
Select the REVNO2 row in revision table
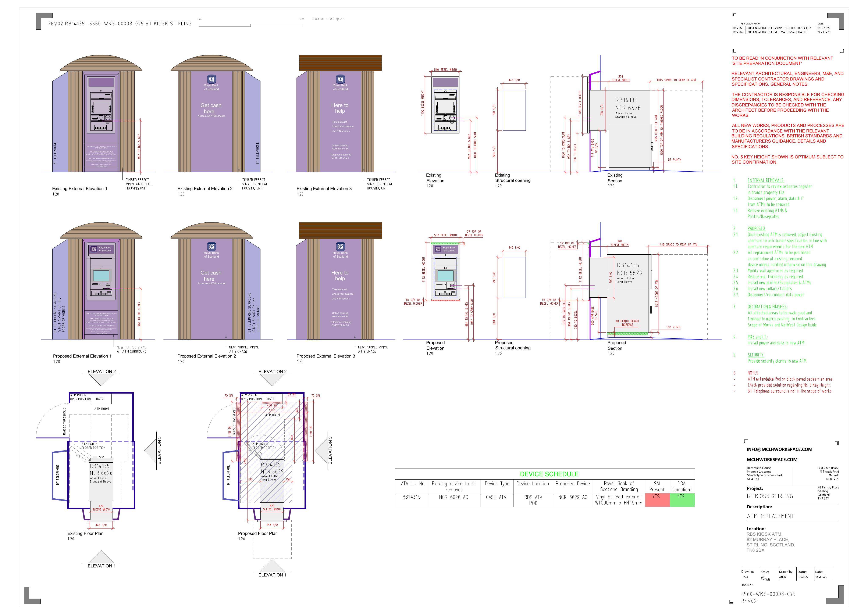pyautogui.click(x=781, y=32)
